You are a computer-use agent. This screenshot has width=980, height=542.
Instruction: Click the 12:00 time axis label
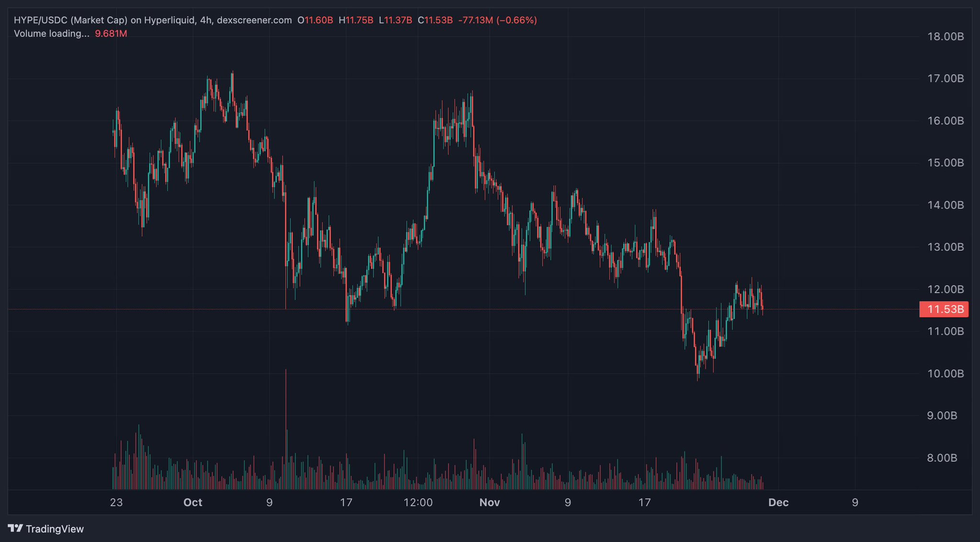point(418,502)
